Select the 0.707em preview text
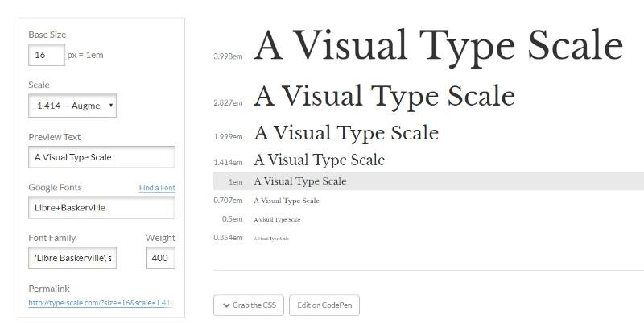The height and width of the screenshot is (324, 644). click(287, 201)
